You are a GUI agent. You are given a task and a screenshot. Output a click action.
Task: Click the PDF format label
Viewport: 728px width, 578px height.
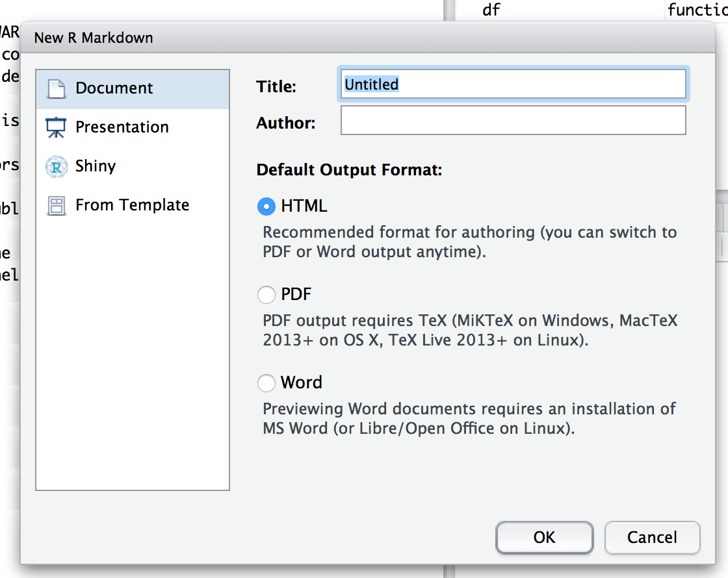coord(296,294)
